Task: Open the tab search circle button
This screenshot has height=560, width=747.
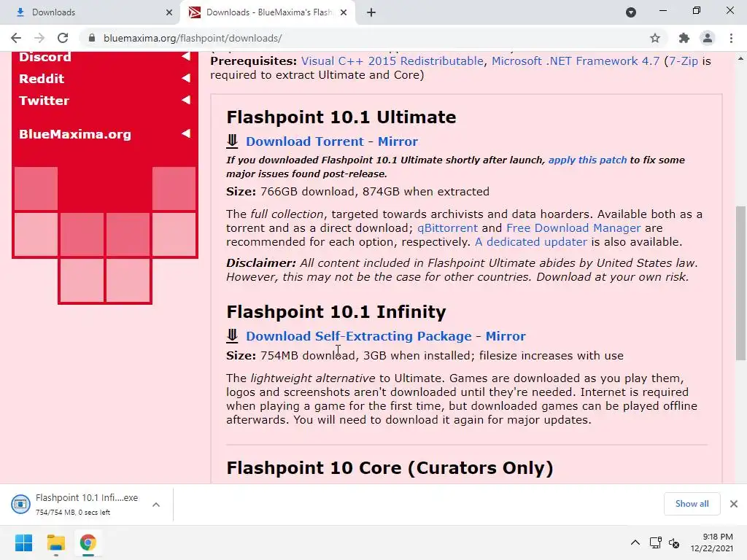Action: point(631,12)
